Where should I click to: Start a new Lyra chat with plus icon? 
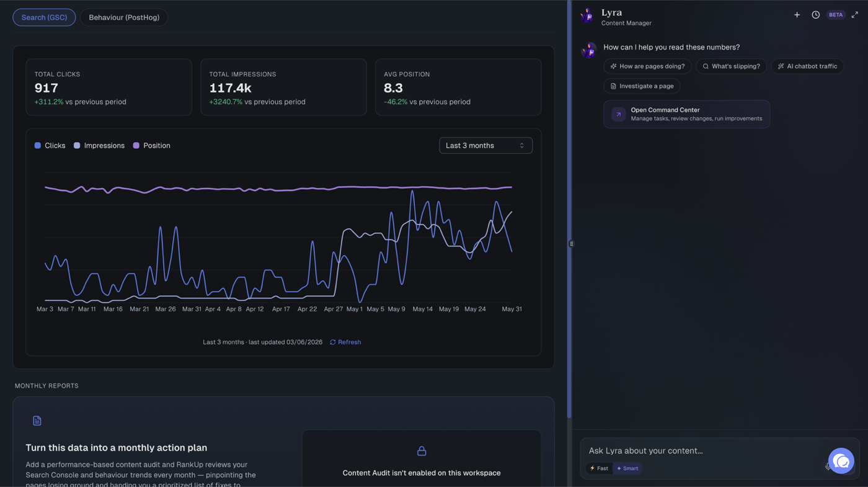pos(797,15)
